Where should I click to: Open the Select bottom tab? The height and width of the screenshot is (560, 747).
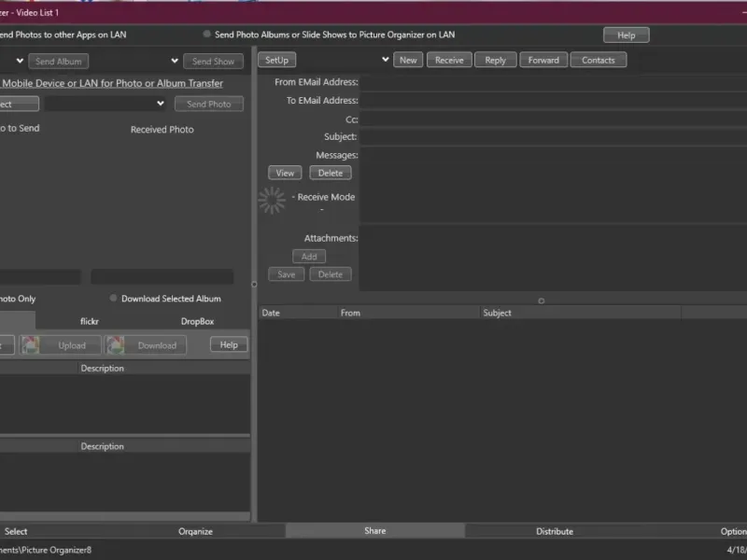pyautogui.click(x=16, y=531)
